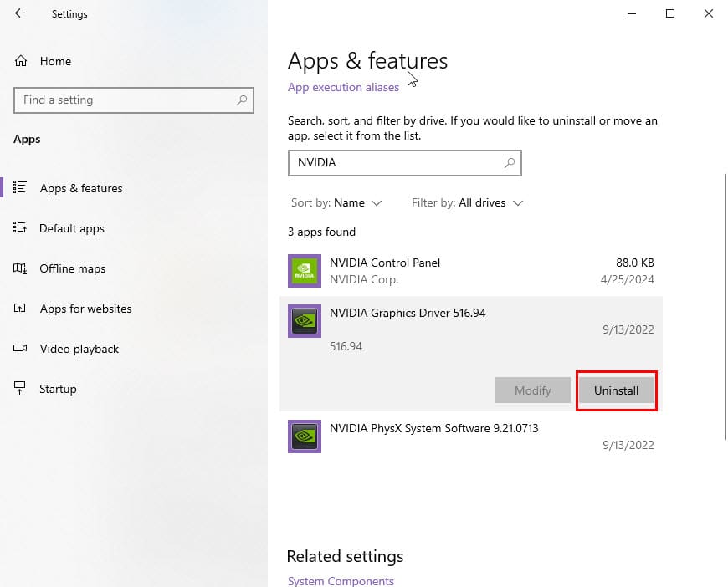728x587 pixels.
Task: Select the Video playback camera icon
Action: [x=20, y=348]
